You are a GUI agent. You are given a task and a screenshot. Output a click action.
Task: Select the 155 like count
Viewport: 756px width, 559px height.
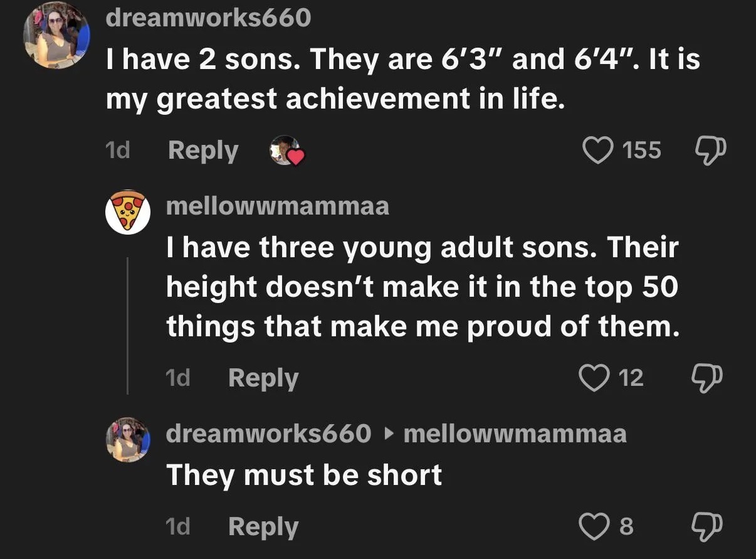coord(642,150)
